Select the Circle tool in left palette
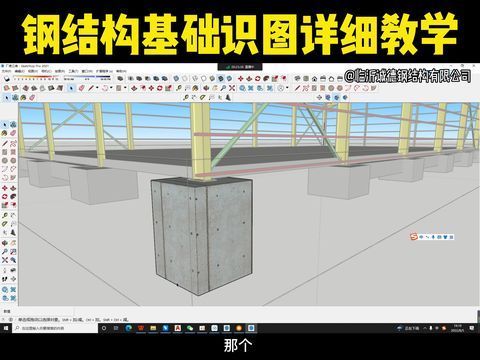This screenshot has width=480, height=360. point(5,161)
